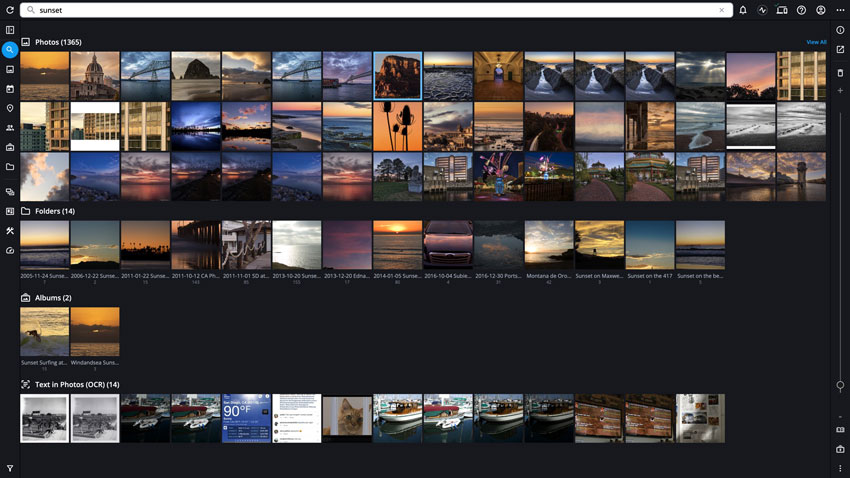This screenshot has height=478, width=850.
Task: Select the ornate hallway interior photo
Action: click(498, 76)
